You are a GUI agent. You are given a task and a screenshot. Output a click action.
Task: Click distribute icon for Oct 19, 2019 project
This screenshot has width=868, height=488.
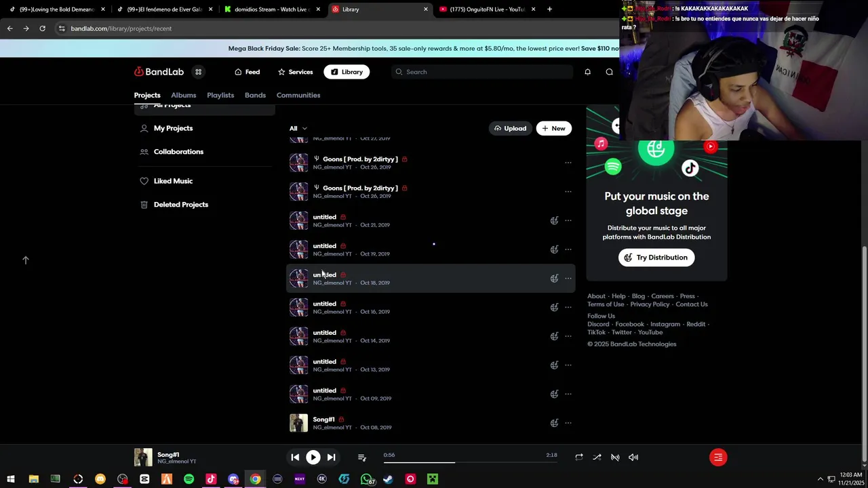coord(554,249)
